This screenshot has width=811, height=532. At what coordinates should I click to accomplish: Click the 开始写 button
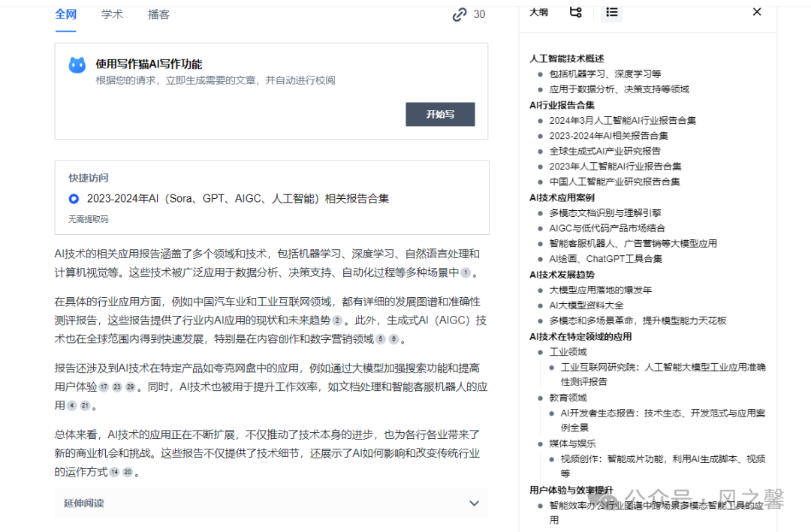click(x=440, y=114)
